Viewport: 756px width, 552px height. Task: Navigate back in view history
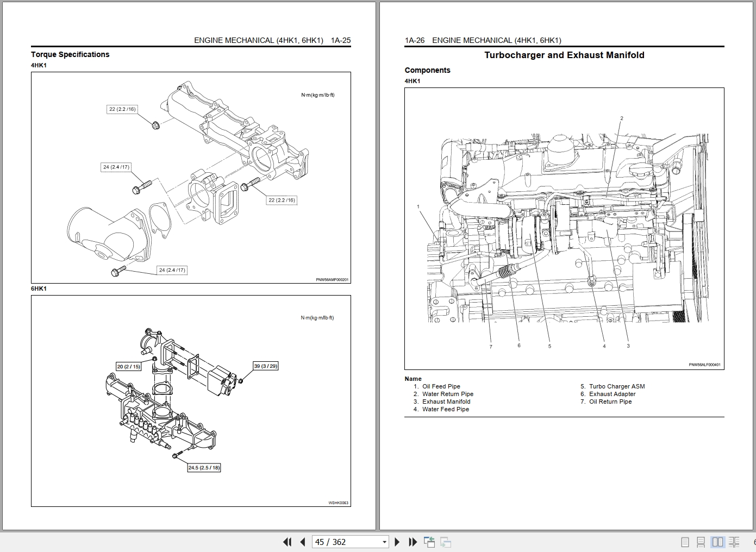pos(430,542)
